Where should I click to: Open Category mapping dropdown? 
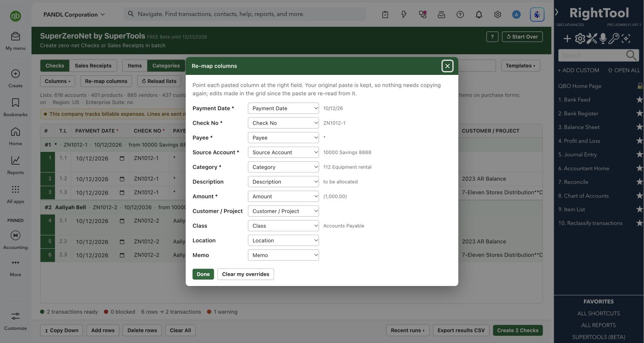pos(283,167)
